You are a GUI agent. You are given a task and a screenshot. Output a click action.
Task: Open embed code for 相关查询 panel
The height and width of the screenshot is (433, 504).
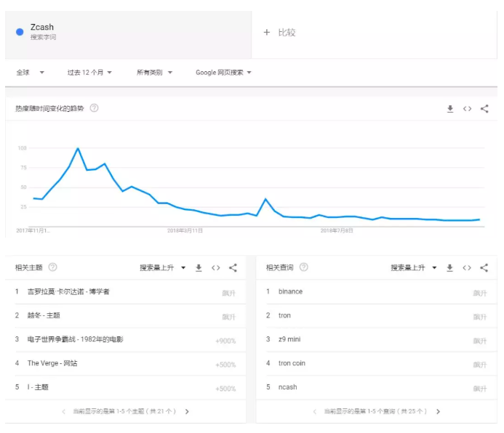(467, 267)
